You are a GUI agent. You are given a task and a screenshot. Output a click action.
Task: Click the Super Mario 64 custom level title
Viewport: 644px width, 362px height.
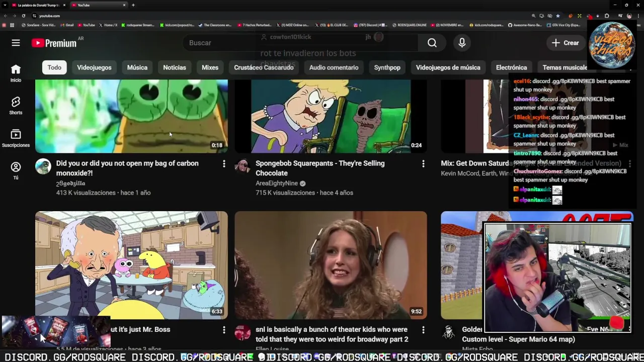[518, 339]
